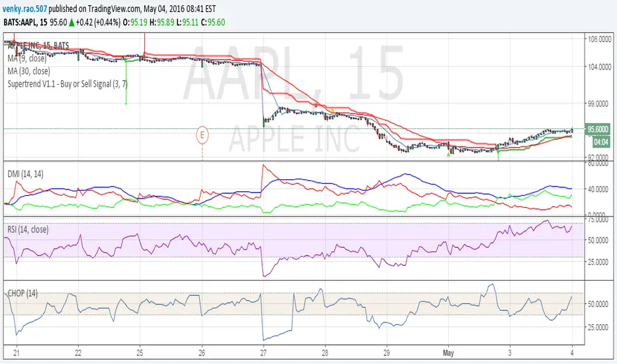
Task: Open the venky.rao.507 author link
Action: point(24,8)
